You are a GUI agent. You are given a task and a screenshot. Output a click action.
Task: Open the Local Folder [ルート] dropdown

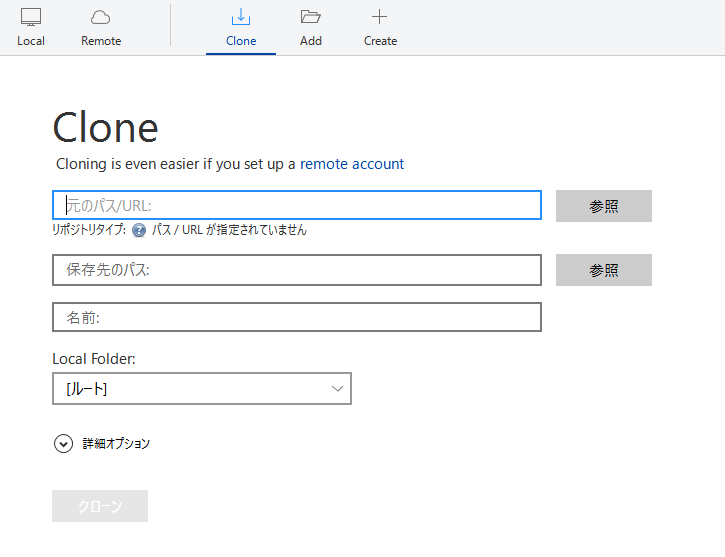pos(190,389)
